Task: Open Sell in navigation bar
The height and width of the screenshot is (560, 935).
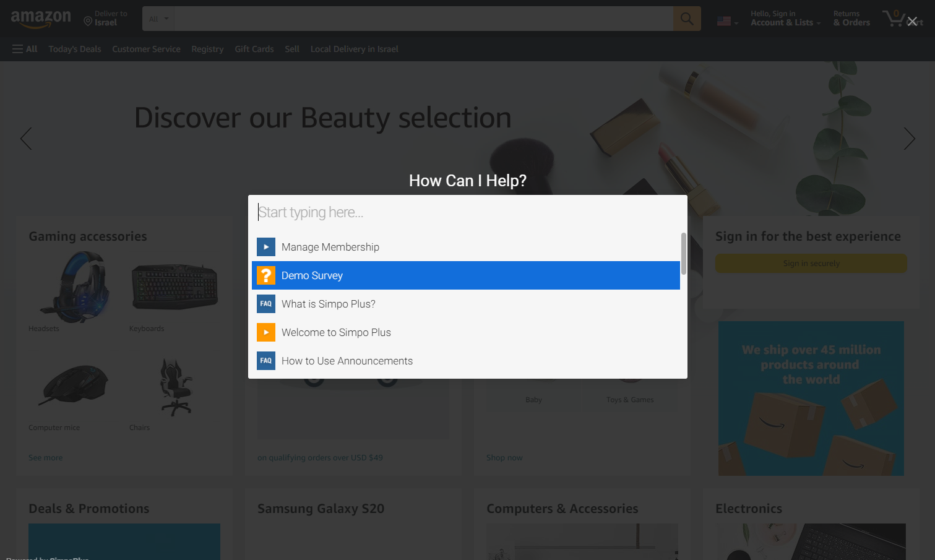Action: pyautogui.click(x=292, y=49)
